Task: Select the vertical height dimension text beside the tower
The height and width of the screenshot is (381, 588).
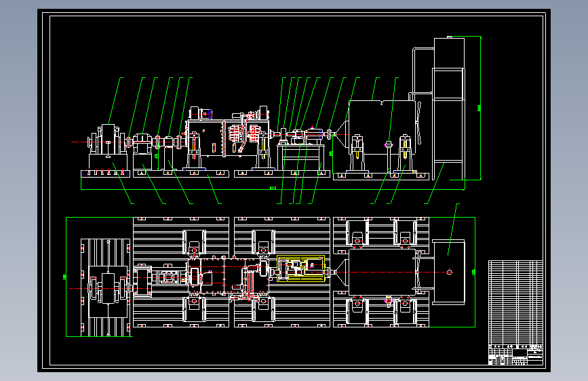Action: tap(479, 108)
